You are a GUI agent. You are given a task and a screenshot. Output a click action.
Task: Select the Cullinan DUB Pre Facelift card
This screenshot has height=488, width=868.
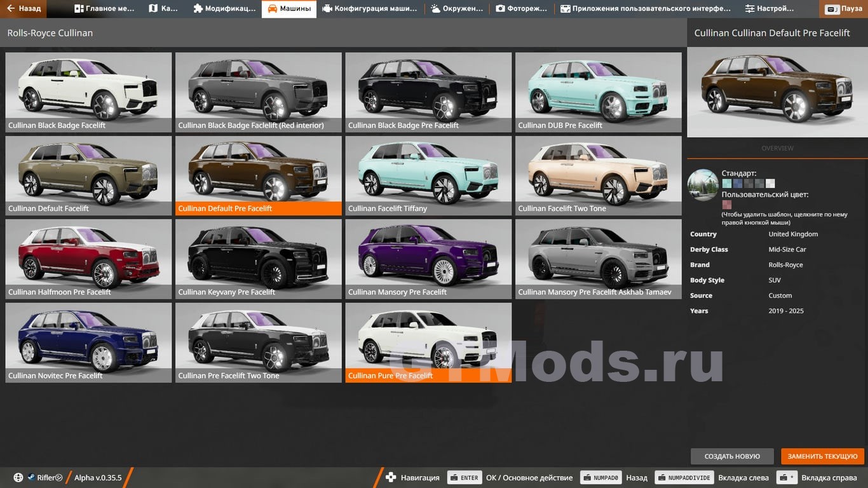tap(599, 92)
